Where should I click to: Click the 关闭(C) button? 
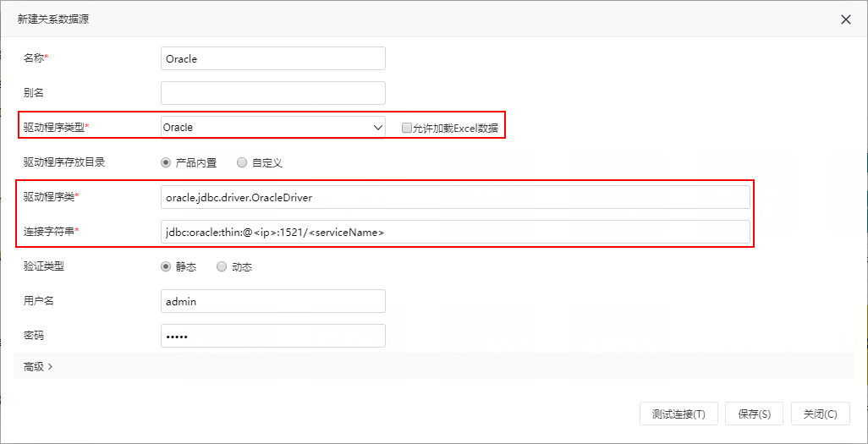tap(821, 414)
